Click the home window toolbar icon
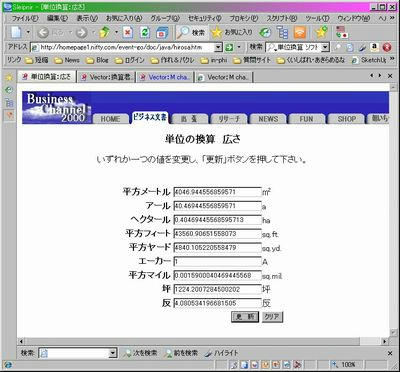400x372 pixels. pos(162,32)
